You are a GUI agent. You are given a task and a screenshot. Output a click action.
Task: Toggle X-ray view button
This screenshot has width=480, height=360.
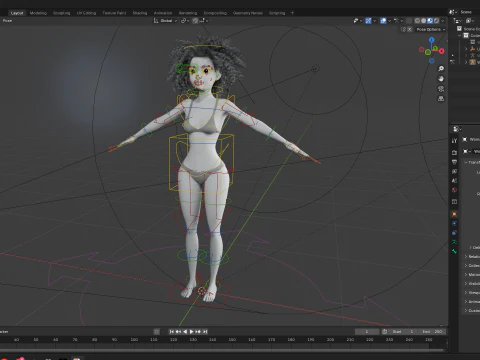coord(409,21)
